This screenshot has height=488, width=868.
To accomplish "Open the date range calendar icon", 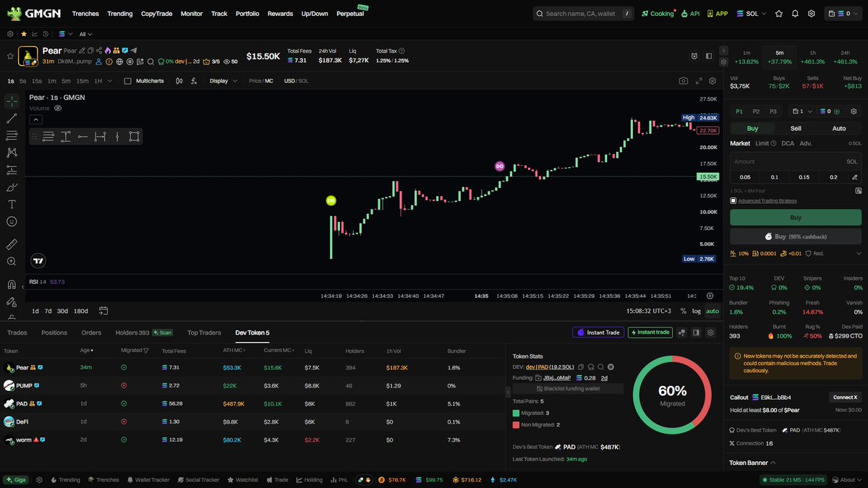I will click(103, 311).
